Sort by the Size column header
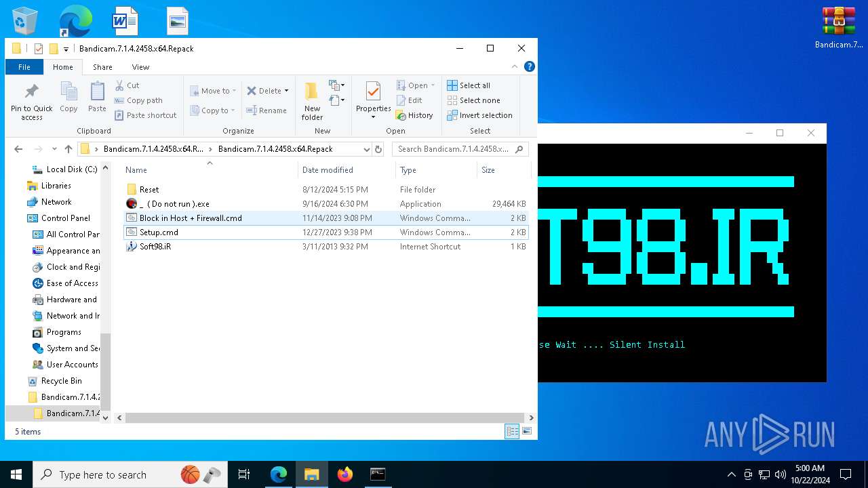This screenshot has width=868, height=488. click(502, 170)
